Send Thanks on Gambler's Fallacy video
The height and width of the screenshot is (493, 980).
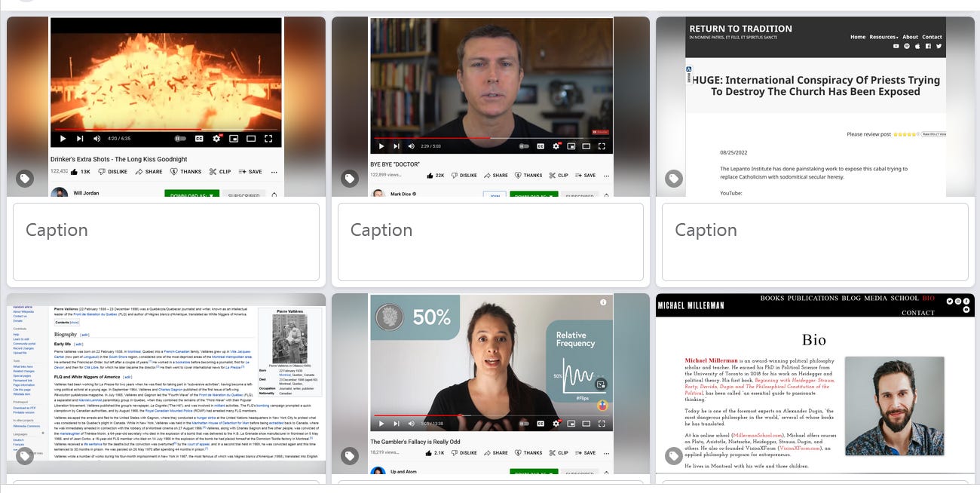pyautogui.click(x=528, y=453)
